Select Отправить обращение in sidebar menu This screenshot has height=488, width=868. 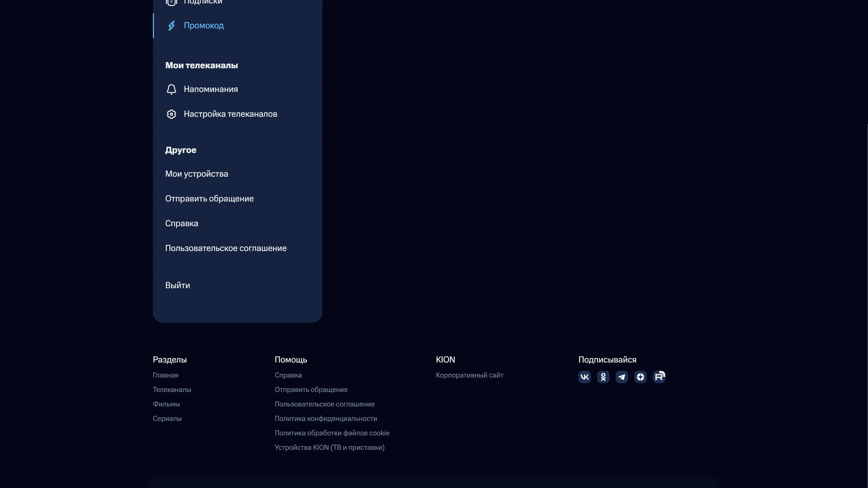coord(209,199)
